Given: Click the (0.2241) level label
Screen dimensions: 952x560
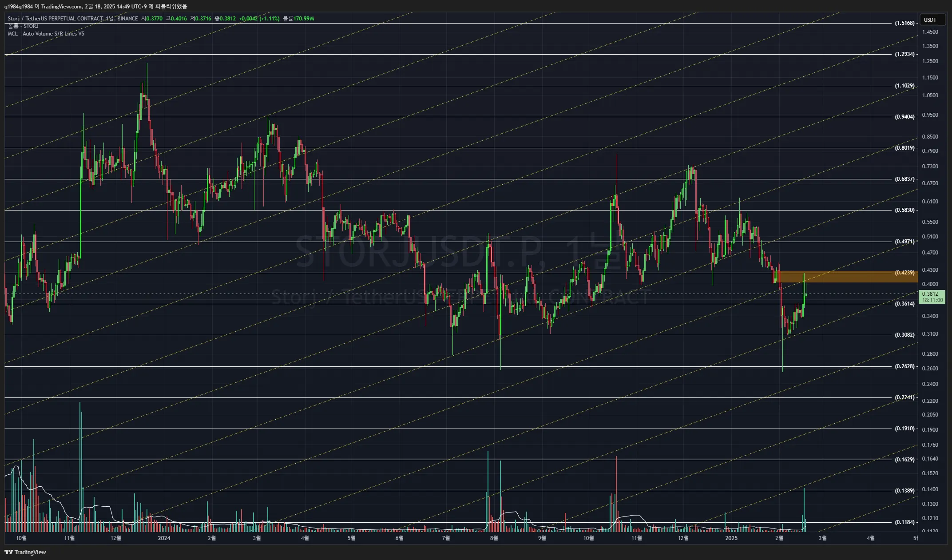Looking at the screenshot, I should click(x=904, y=397).
